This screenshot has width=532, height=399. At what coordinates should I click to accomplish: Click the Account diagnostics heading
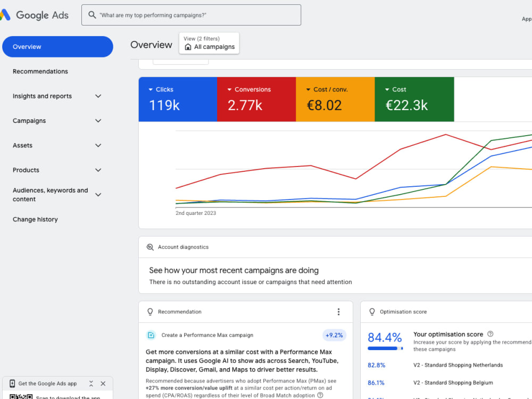click(183, 247)
